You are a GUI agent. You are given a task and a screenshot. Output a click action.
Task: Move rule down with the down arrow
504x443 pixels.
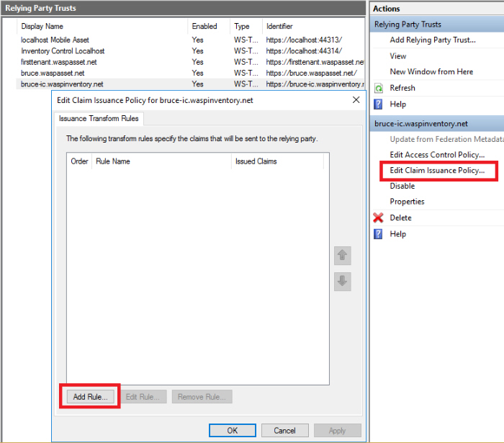tap(343, 282)
